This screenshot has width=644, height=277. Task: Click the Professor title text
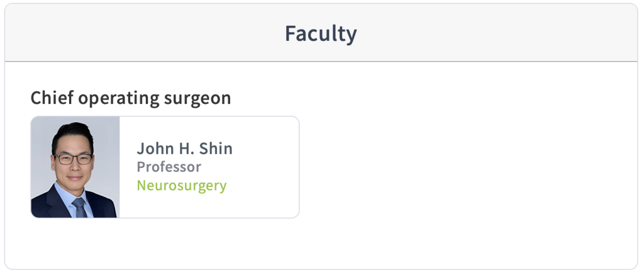click(169, 167)
